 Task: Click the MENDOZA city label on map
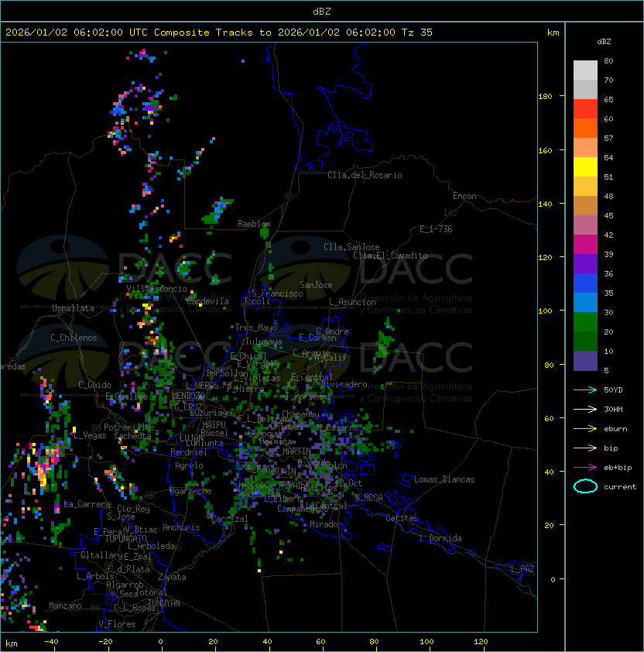pos(188,396)
